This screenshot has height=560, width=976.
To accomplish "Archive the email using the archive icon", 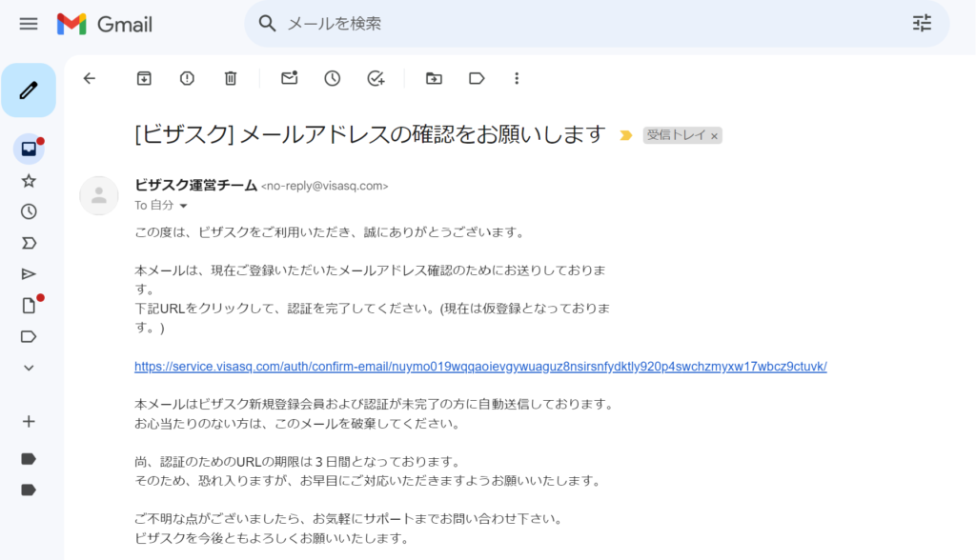I will tap(144, 78).
